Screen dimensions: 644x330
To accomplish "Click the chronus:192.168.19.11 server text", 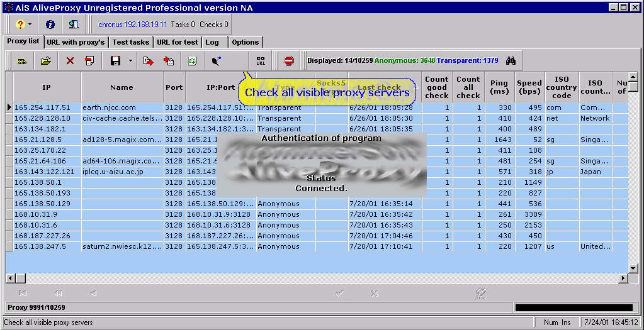I will 133,25.
